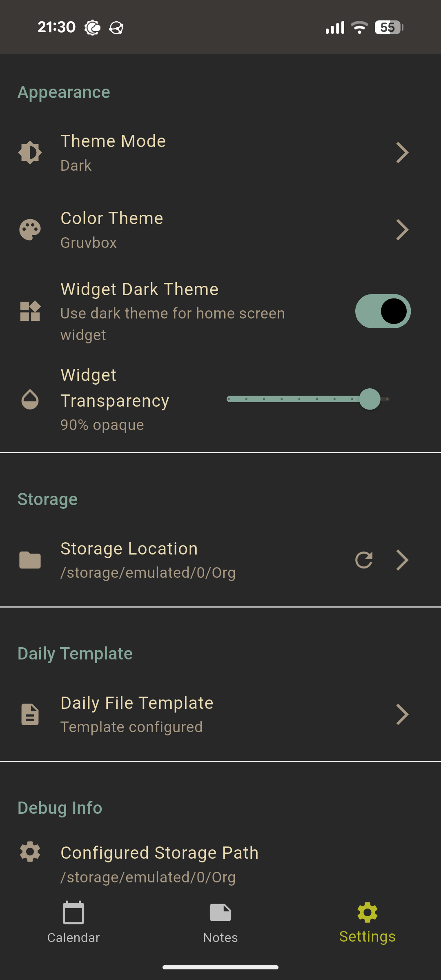Expand Color Theme selection chevron
Image resolution: width=441 pixels, height=980 pixels.
point(402,230)
